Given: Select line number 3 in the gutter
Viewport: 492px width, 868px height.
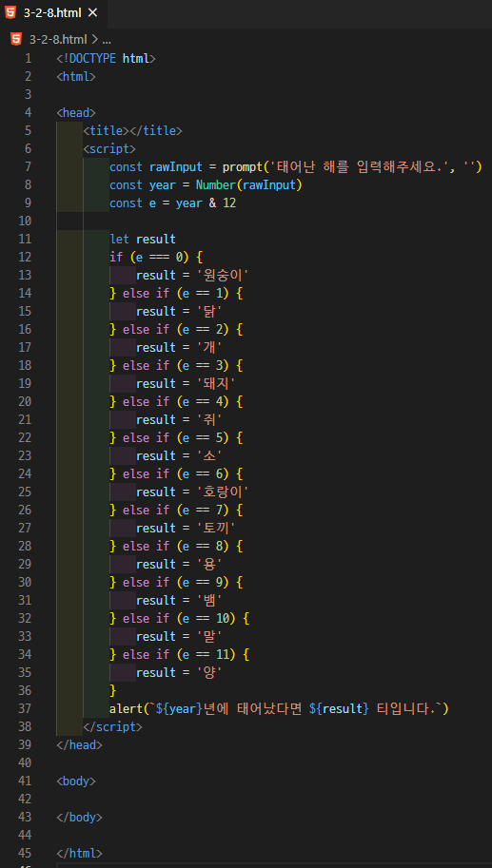Looking at the screenshot, I should [29, 94].
